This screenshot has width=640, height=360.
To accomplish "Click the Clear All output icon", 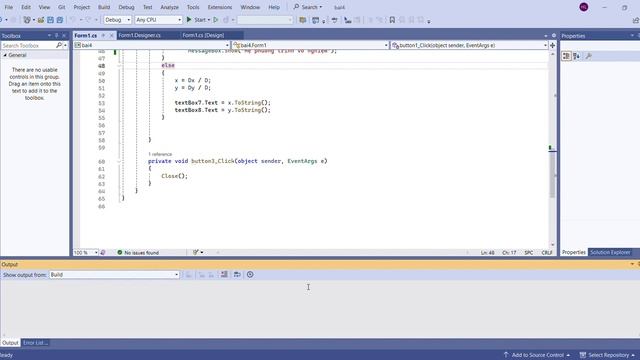I will point(224,275).
